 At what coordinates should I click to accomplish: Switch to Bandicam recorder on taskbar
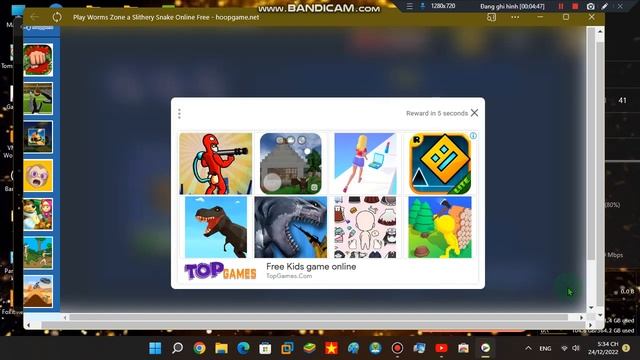coord(397,348)
